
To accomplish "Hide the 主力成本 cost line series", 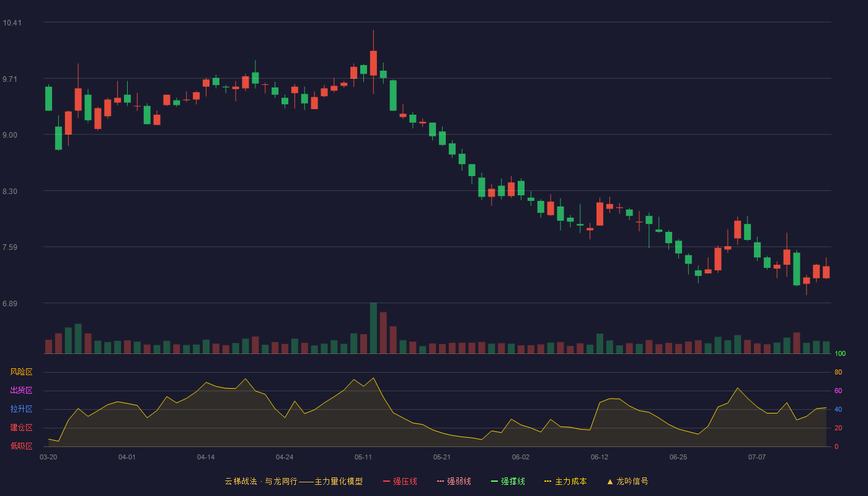I will (x=565, y=481).
